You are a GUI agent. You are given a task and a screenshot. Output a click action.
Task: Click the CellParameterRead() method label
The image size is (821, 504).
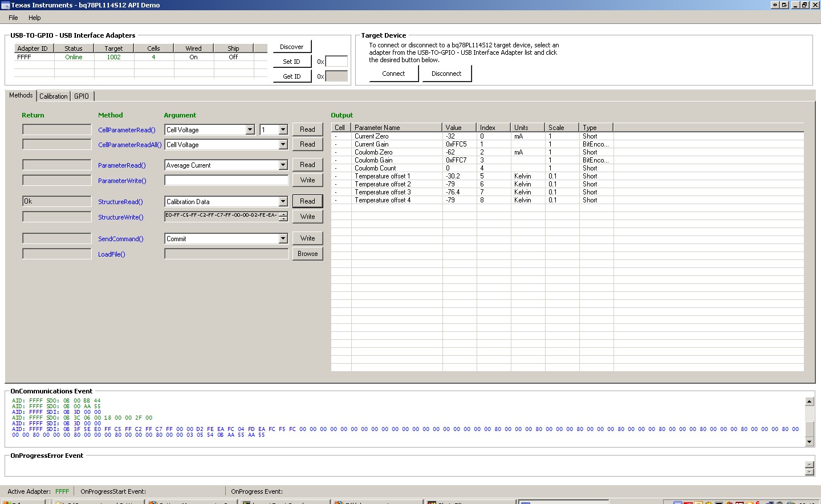tap(127, 130)
